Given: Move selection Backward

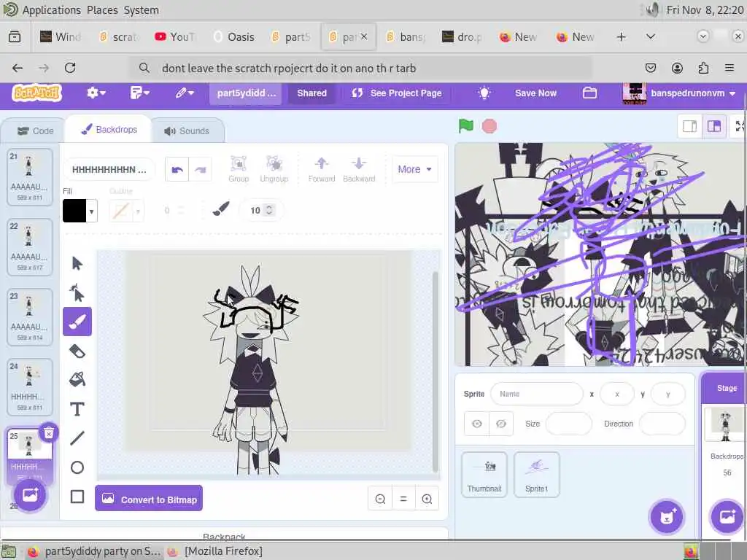Looking at the screenshot, I should point(359,169).
